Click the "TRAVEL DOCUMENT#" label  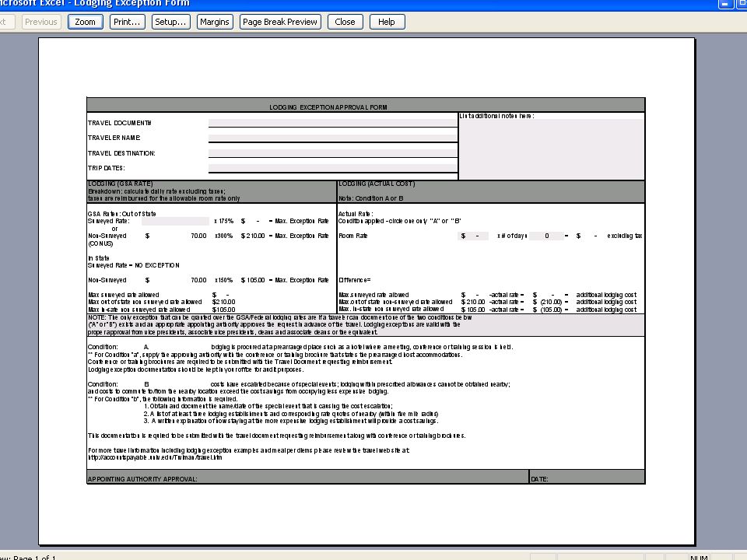pyautogui.click(x=120, y=123)
